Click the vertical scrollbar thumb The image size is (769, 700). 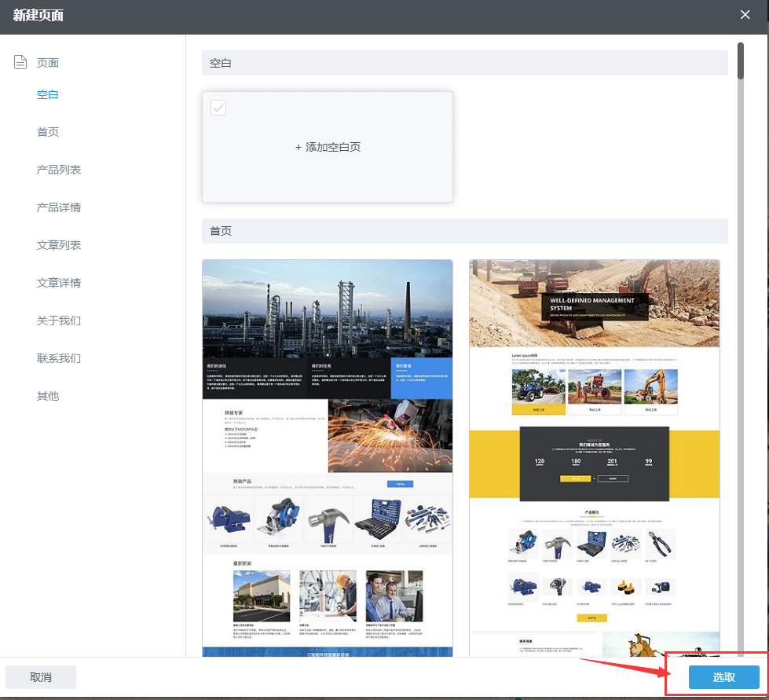741,60
